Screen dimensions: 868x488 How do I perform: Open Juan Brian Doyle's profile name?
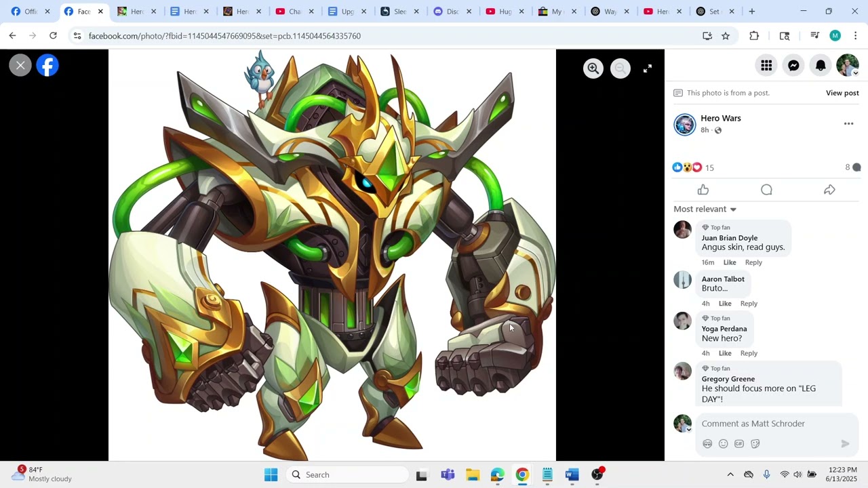click(730, 238)
